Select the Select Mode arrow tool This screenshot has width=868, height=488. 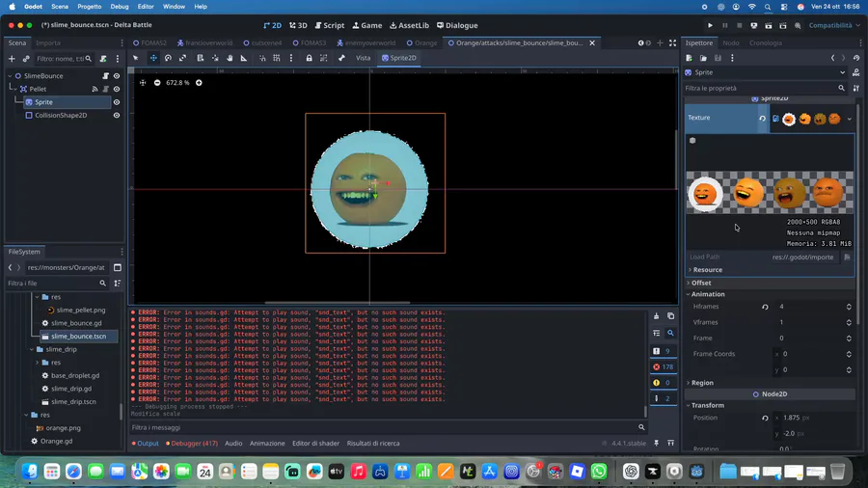pos(136,58)
